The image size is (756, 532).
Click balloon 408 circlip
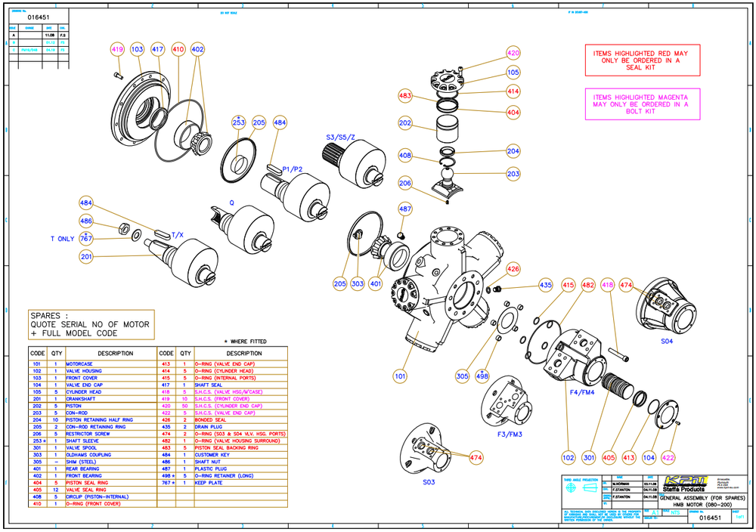[x=405, y=155]
